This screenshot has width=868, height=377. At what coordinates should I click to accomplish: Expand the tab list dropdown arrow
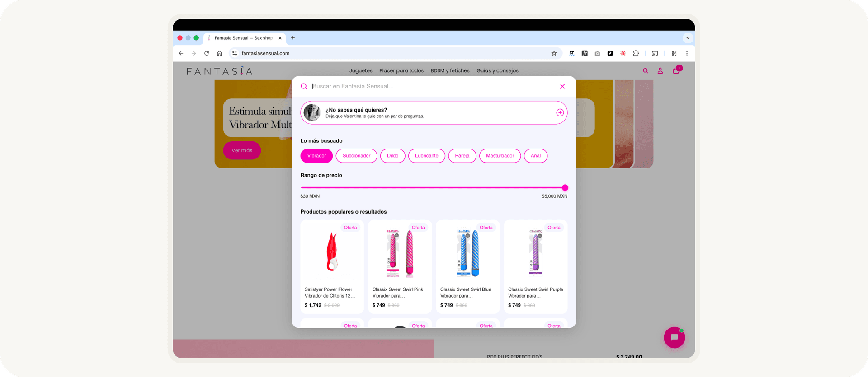[688, 38]
